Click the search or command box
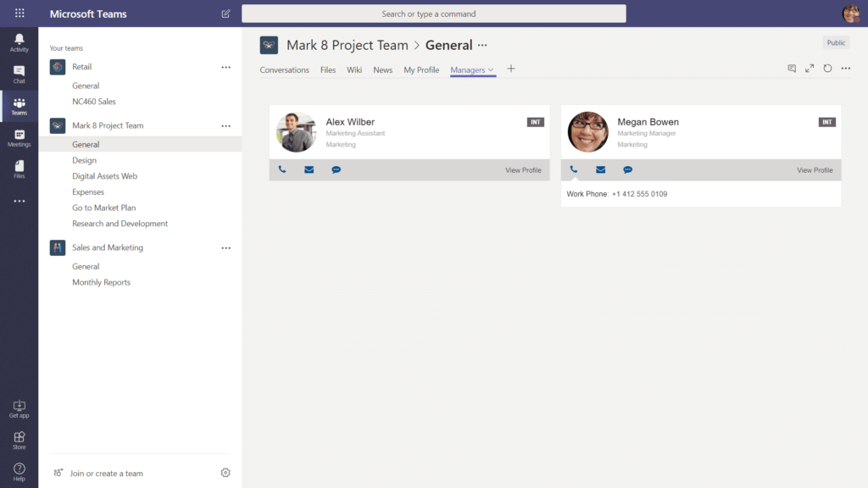Image resolution: width=868 pixels, height=488 pixels. [x=434, y=14]
